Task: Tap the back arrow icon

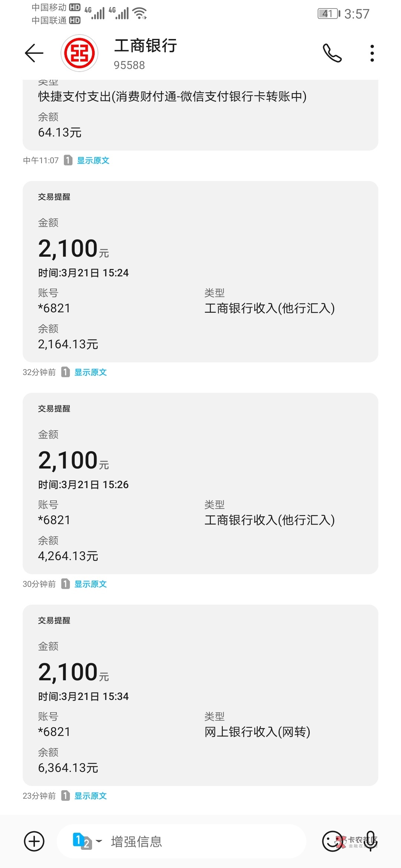Action: pyautogui.click(x=34, y=53)
